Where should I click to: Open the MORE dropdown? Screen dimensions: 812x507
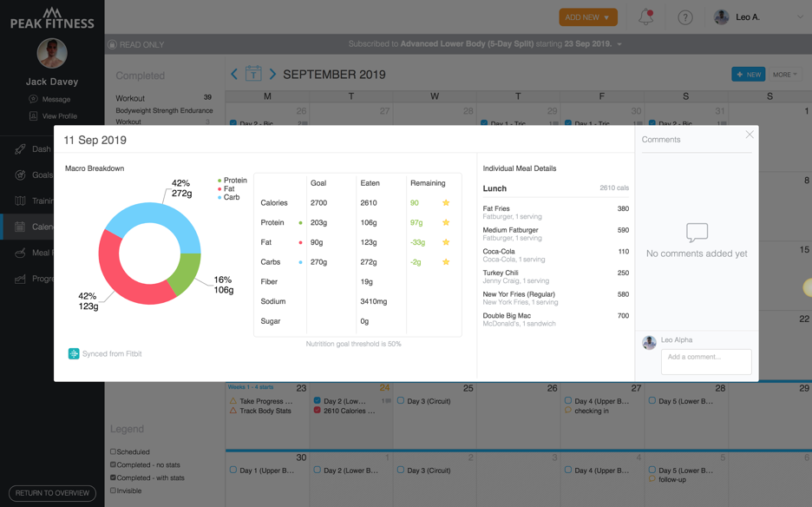(785, 74)
